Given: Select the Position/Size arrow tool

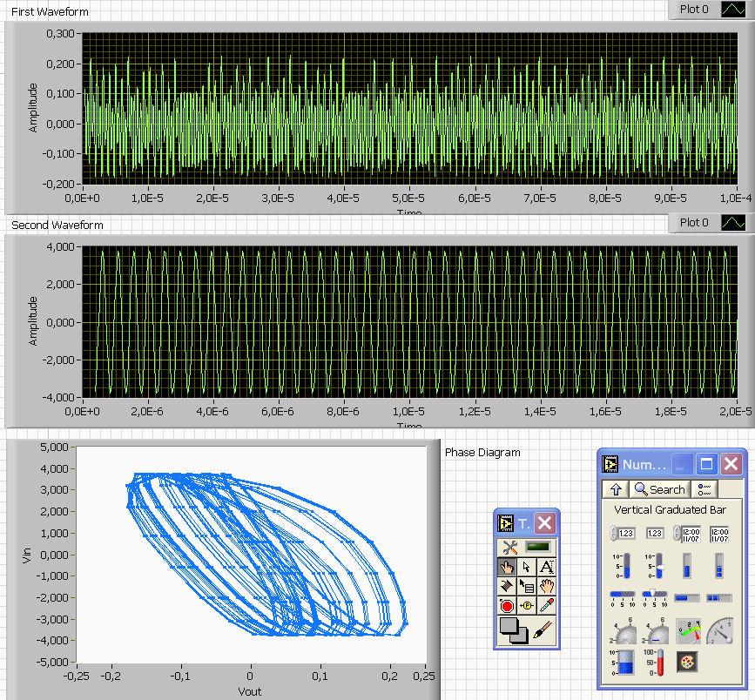Looking at the screenshot, I should click(x=526, y=567).
